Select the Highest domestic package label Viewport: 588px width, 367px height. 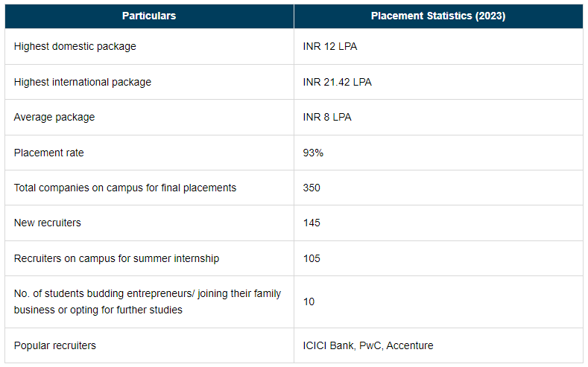[75, 46]
